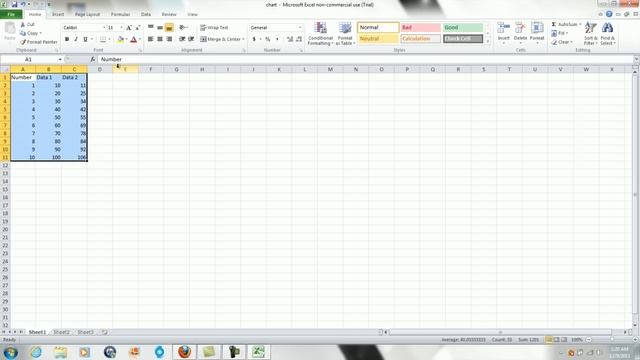Click the Decrease Decimal icon
This screenshot has width=640, height=360.
(x=299, y=39)
